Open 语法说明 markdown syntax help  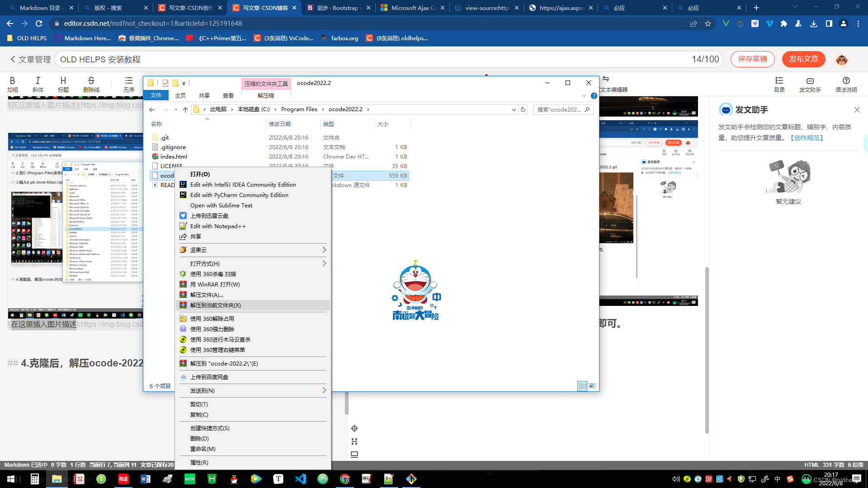845,83
